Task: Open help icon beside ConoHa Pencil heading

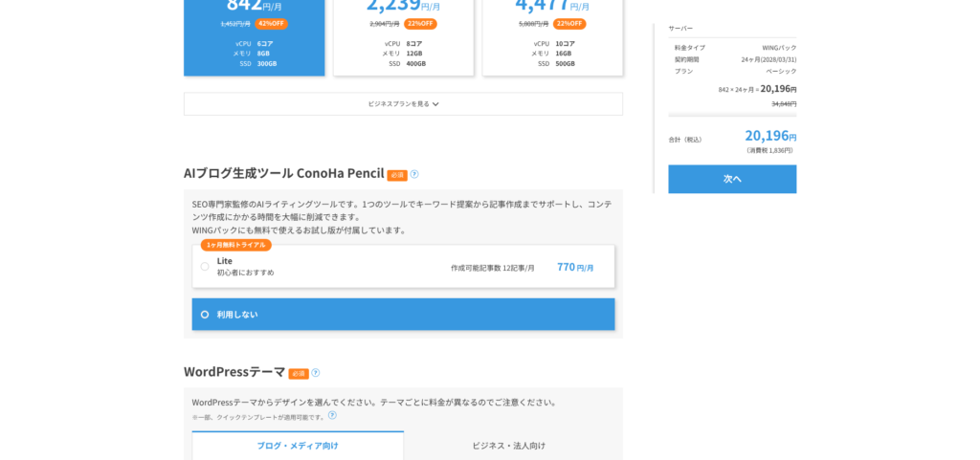Action: pos(414,174)
